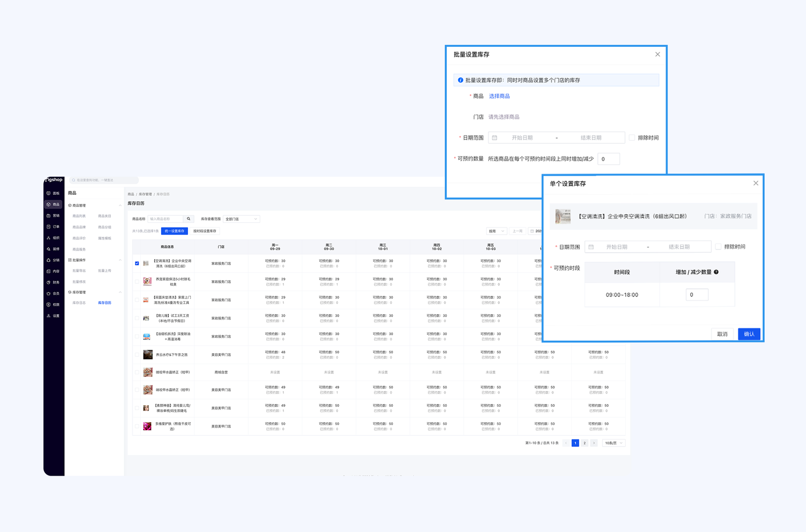Go to page 2 of results
This screenshot has height=532, width=806.
[584, 443]
